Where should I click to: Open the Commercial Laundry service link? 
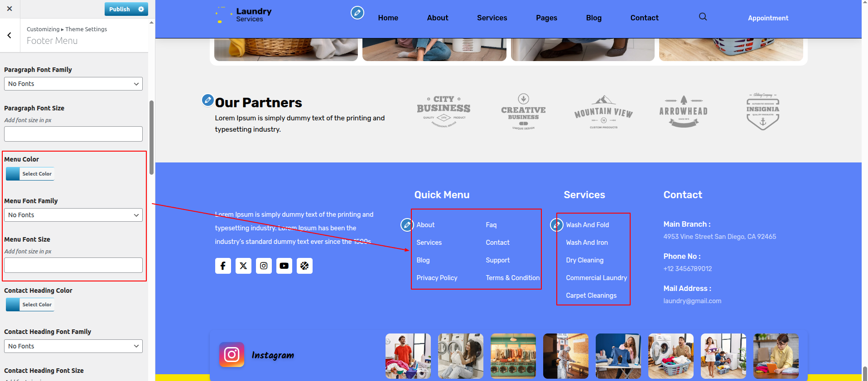tap(596, 278)
